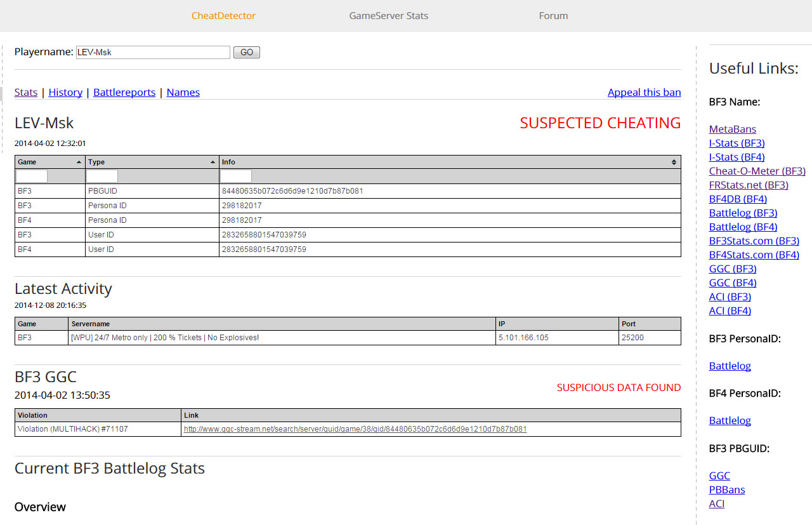The height and width of the screenshot is (525, 812).
Task: Open the ggc-stream.net violation link
Action: [355, 429]
